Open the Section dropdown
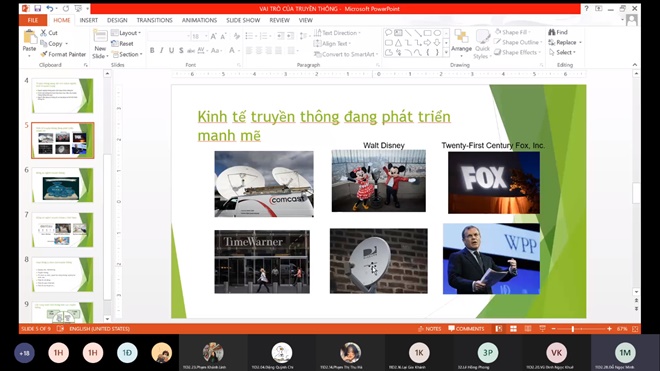 point(127,54)
